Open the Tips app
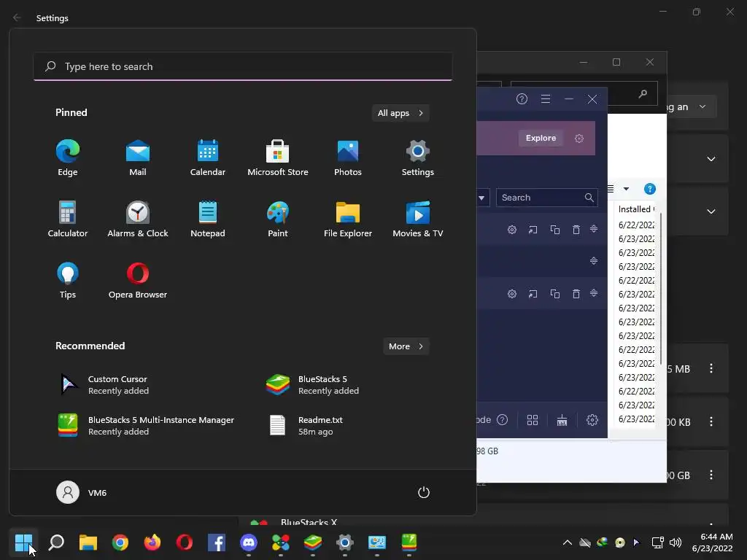This screenshot has width=747, height=560. pos(68,281)
